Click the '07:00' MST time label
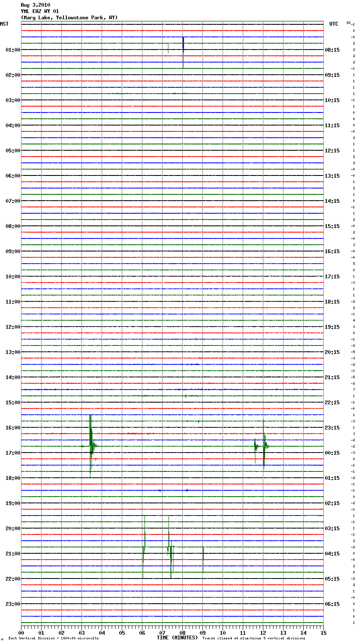 (x=13, y=201)
